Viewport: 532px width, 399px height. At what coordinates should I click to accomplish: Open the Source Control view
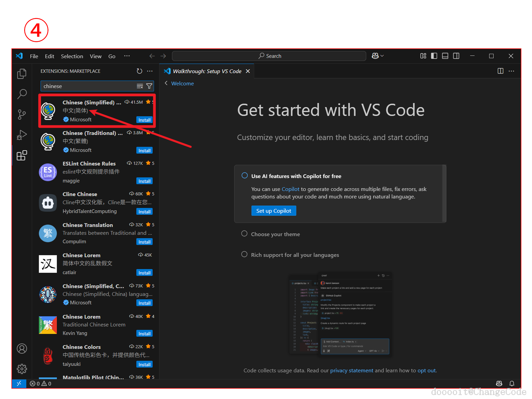[22, 114]
